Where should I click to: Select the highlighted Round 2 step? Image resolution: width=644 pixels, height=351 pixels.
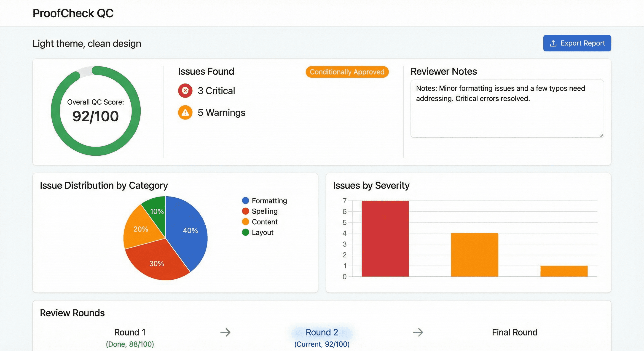(x=322, y=332)
